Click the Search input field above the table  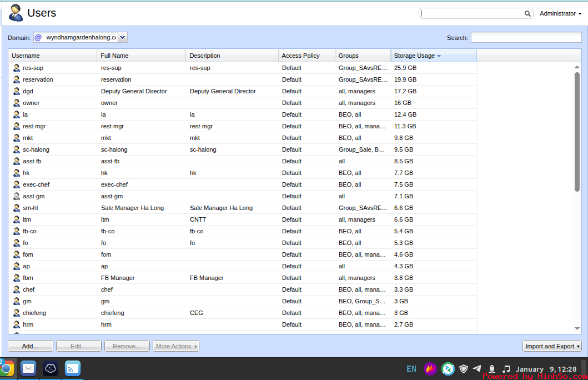[526, 38]
